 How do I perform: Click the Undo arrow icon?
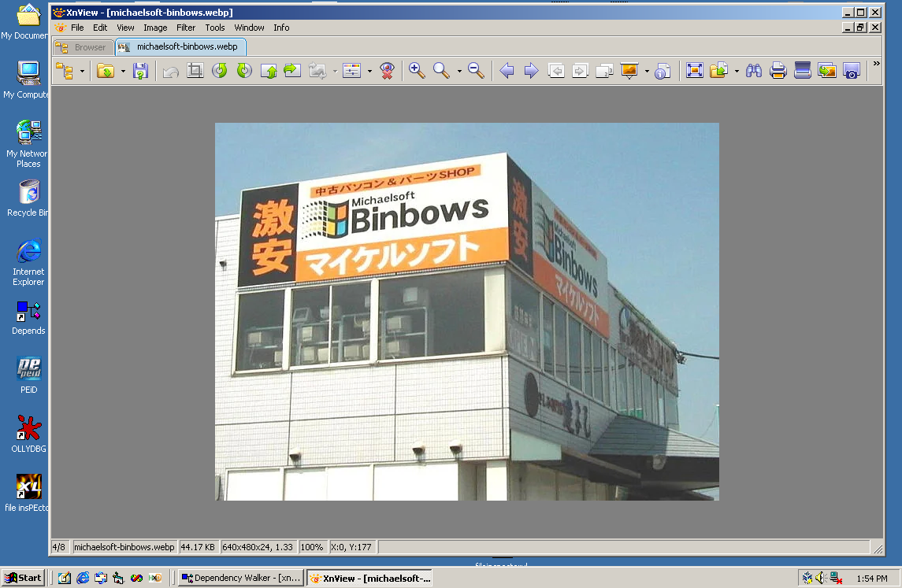[171, 71]
